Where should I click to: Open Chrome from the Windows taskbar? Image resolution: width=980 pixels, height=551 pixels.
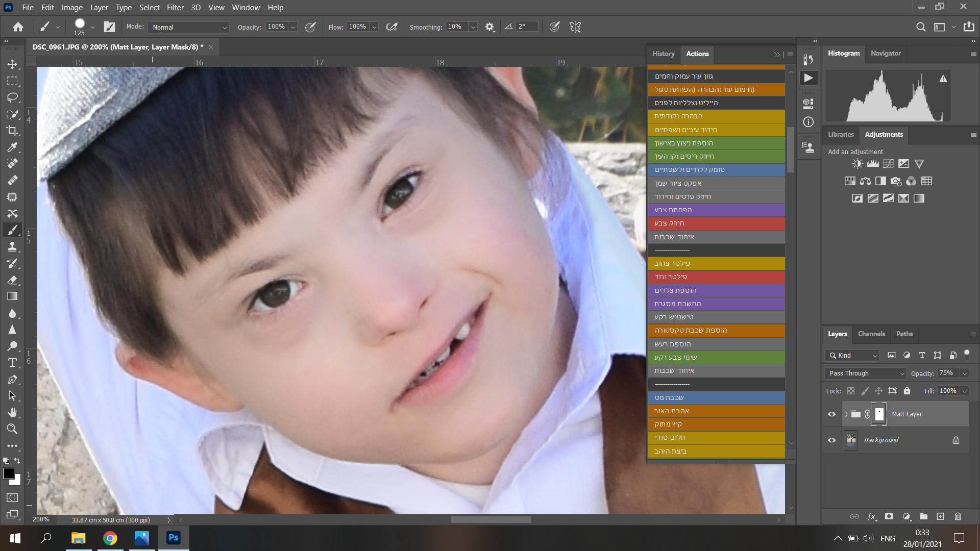pos(110,538)
